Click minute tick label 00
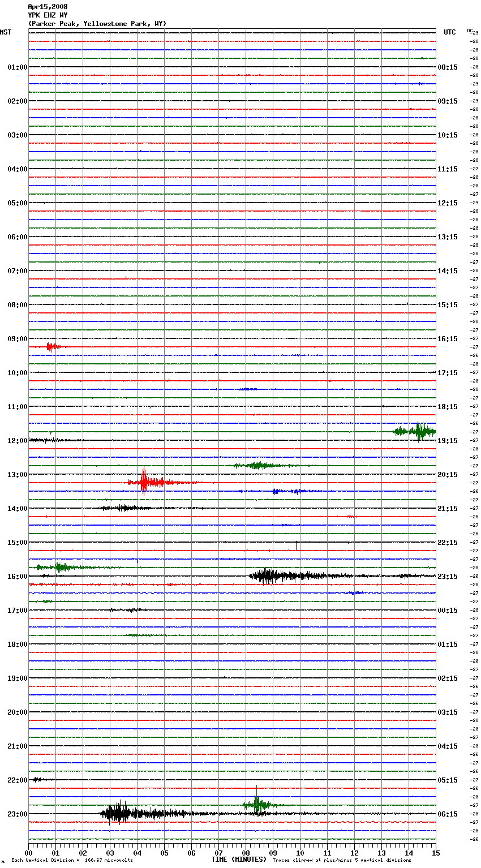Viewport: 481px width, 868px height. point(29,853)
